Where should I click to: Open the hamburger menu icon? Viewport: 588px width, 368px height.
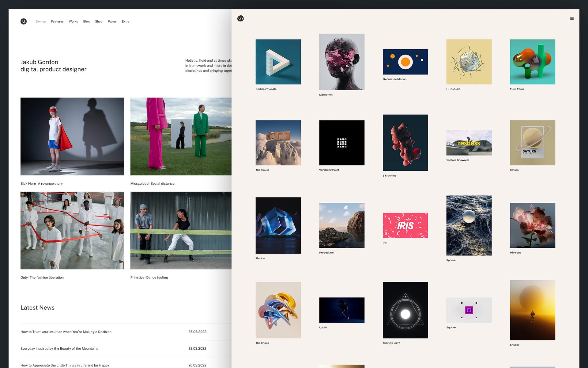point(571,18)
